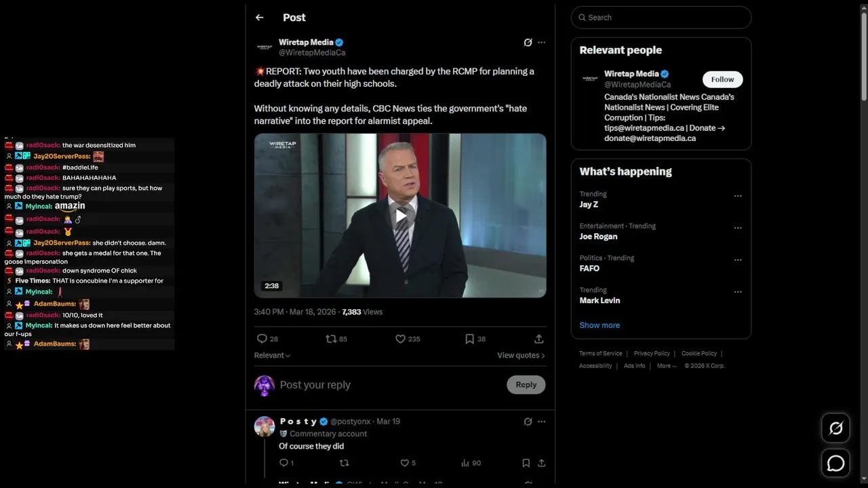Like the Posty reply "Of course they did"
Viewport: 868px width, 488px height.
coord(405,463)
